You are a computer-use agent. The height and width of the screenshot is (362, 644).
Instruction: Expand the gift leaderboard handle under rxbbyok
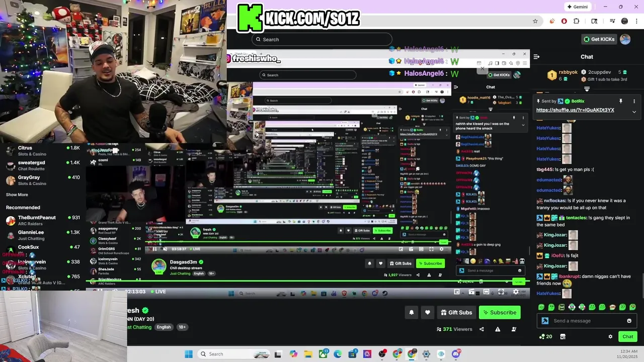587,89
